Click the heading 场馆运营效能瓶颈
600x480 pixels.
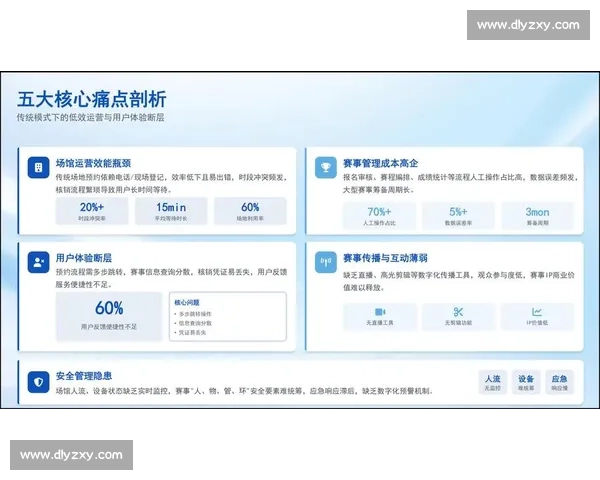pos(93,163)
